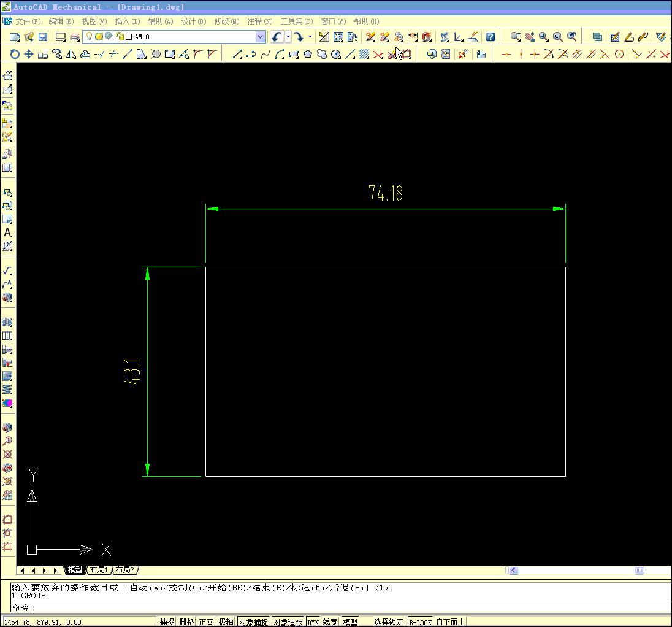Select the Offset tool

(85, 54)
